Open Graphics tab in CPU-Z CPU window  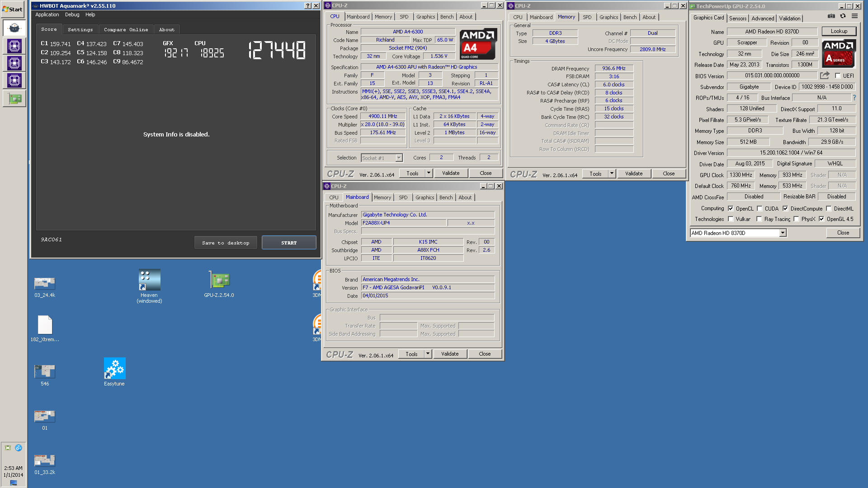425,17
